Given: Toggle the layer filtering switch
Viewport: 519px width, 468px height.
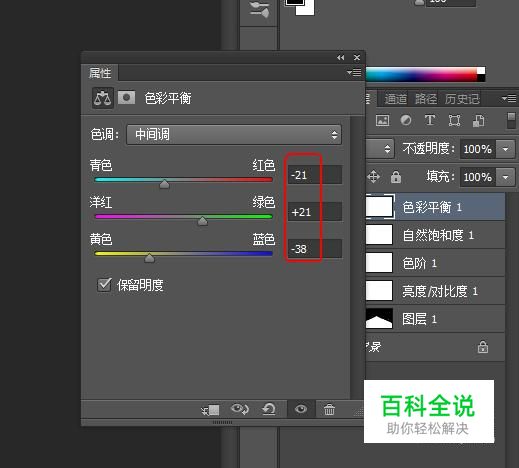Looking at the screenshot, I should [x=511, y=121].
